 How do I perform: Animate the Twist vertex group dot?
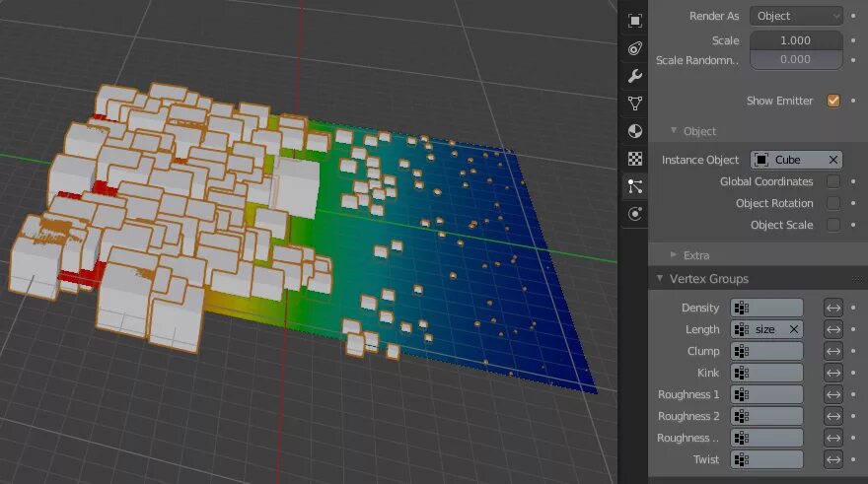pos(853,459)
